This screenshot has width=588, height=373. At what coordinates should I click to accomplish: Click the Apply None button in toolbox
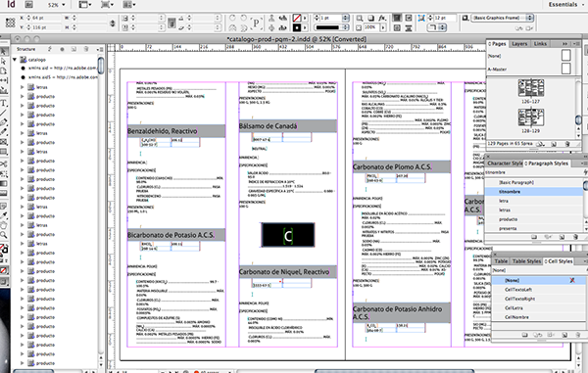tap(4, 270)
